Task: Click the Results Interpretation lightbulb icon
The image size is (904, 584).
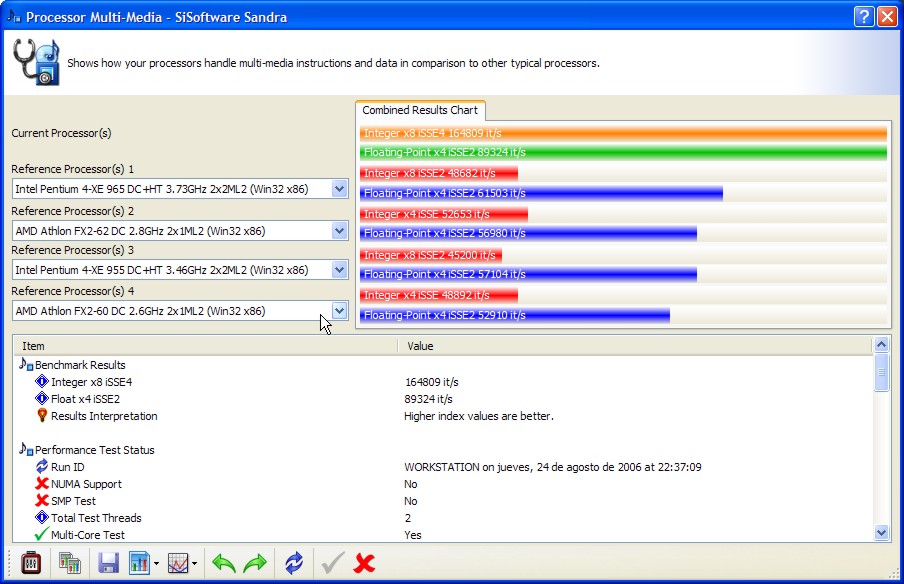Action: pyautogui.click(x=42, y=415)
